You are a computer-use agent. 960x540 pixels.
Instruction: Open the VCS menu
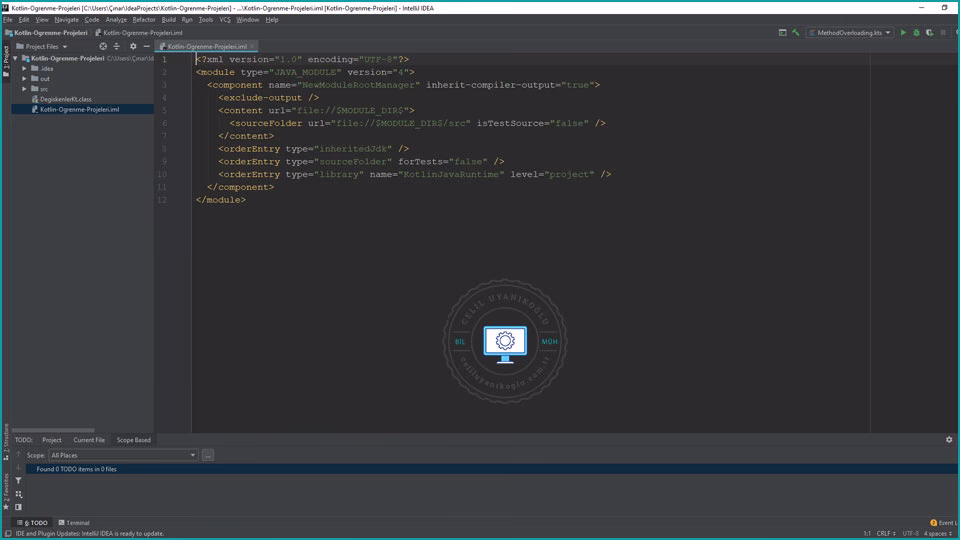tap(225, 20)
